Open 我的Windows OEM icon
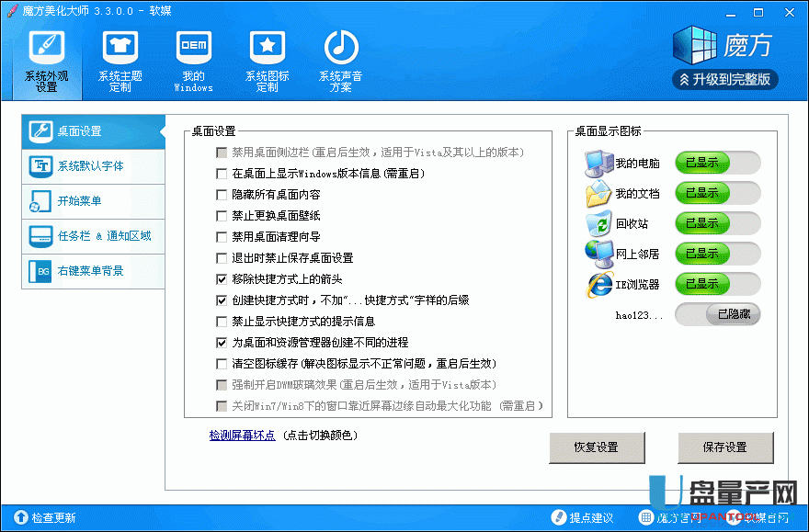Screen dimensions: 809x532 coord(193,62)
